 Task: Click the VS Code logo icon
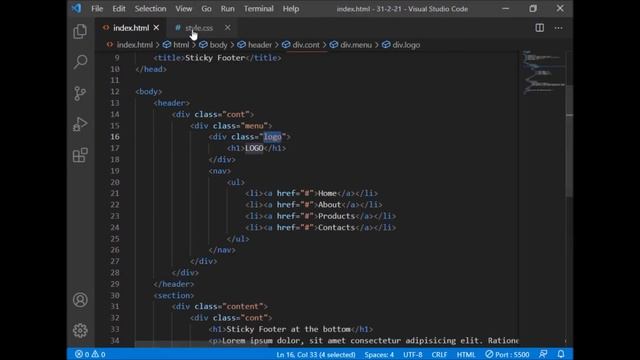click(76, 9)
